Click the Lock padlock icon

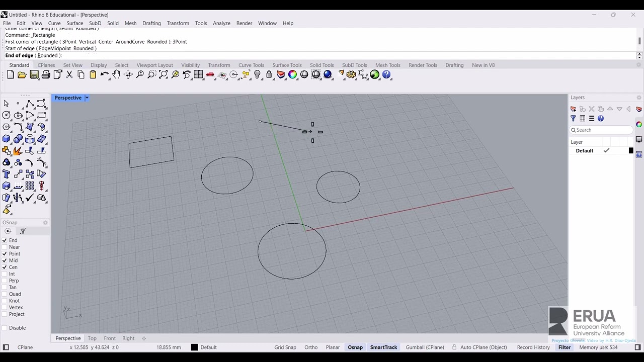pos(269,74)
